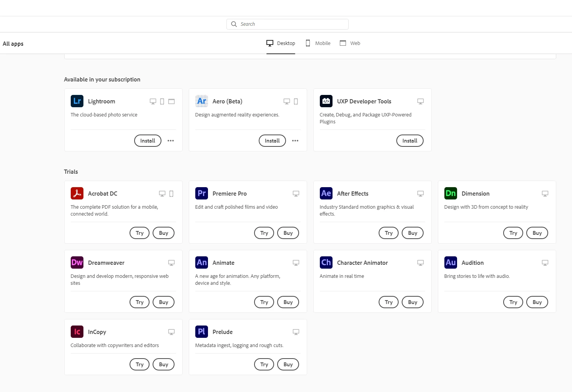Switch to the Mobile tab
Viewport: 572px width, 392px height.
click(318, 43)
